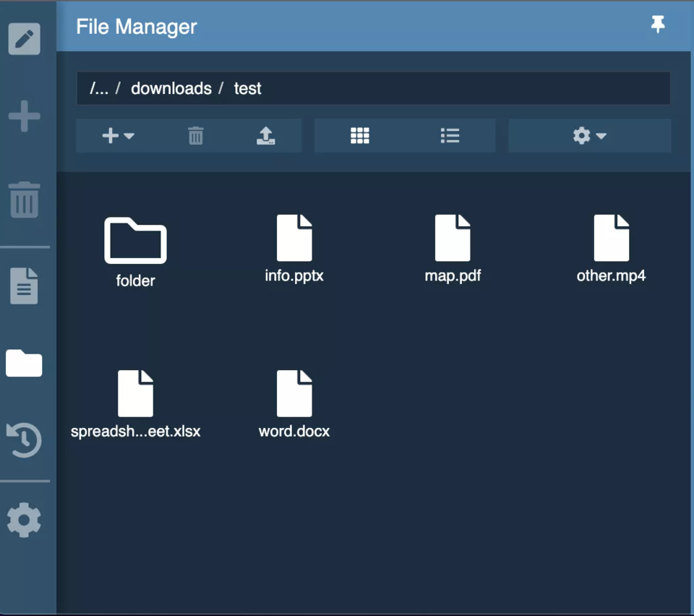
Task: Go to downloads in the breadcrumb path
Action: tap(171, 88)
